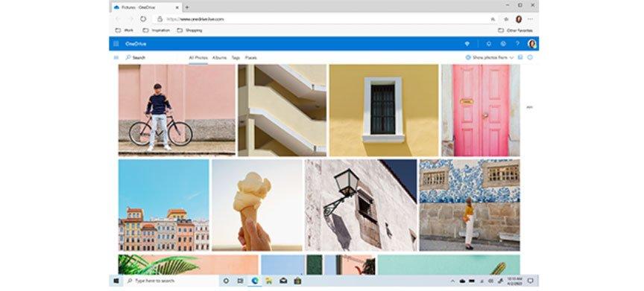This screenshot has width=644, height=291.
Task: Open the OneDrive hamburger navigation menu
Action: pyautogui.click(x=116, y=58)
